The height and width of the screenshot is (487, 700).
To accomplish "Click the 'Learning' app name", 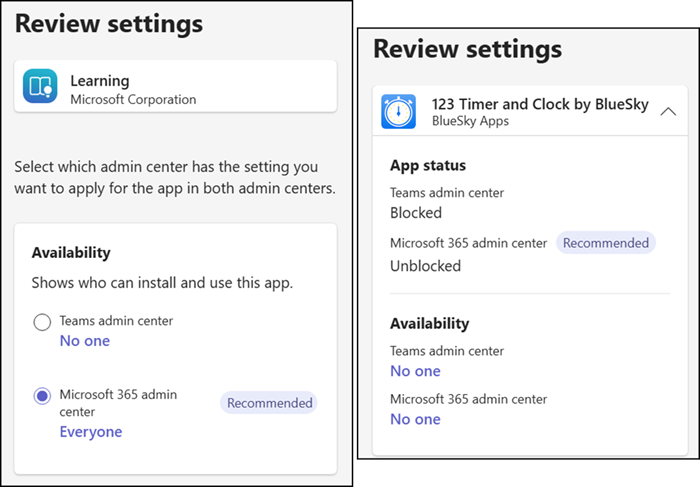I will tap(100, 81).
